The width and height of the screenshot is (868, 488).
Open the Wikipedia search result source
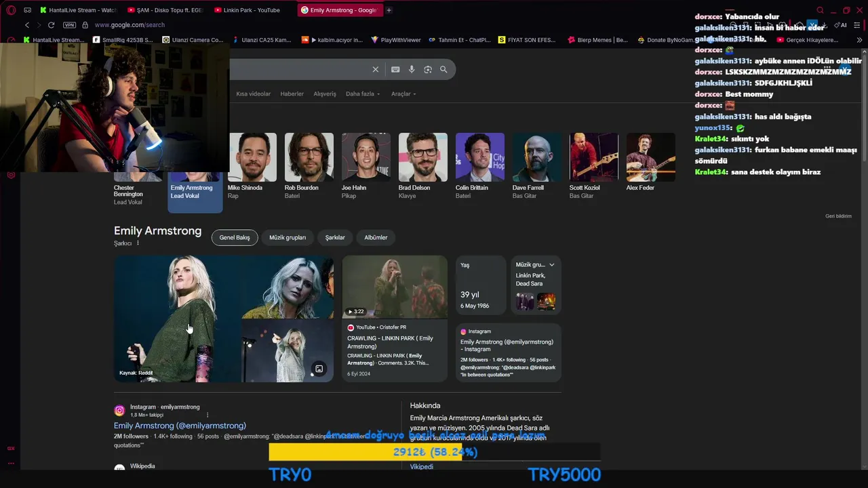click(x=142, y=466)
